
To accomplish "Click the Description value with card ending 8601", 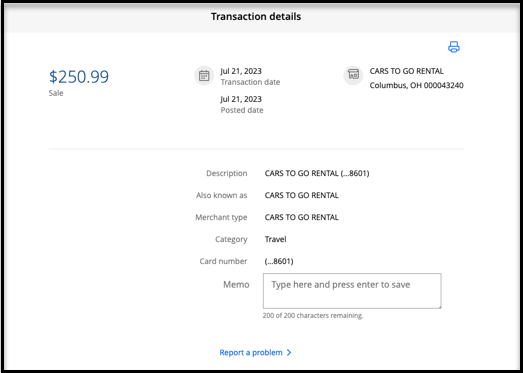I will click(x=317, y=173).
